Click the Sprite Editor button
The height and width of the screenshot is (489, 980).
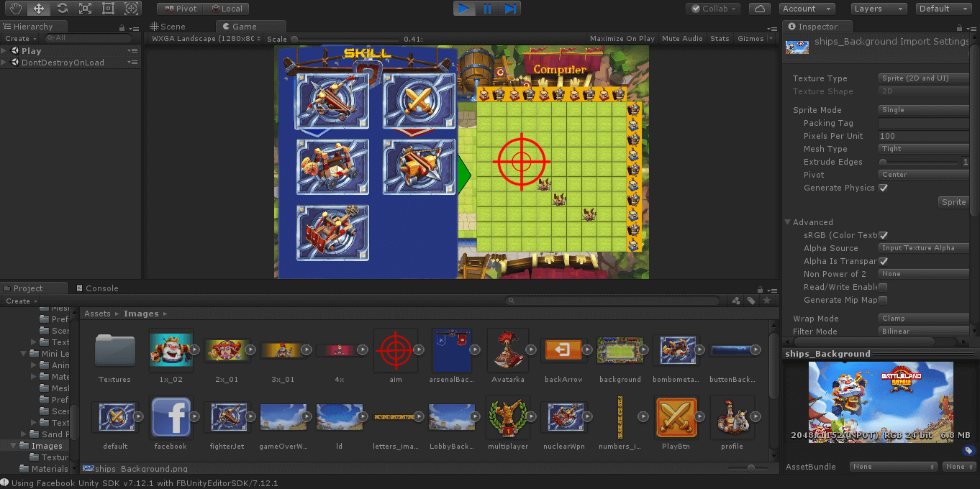pyautogui.click(x=954, y=202)
